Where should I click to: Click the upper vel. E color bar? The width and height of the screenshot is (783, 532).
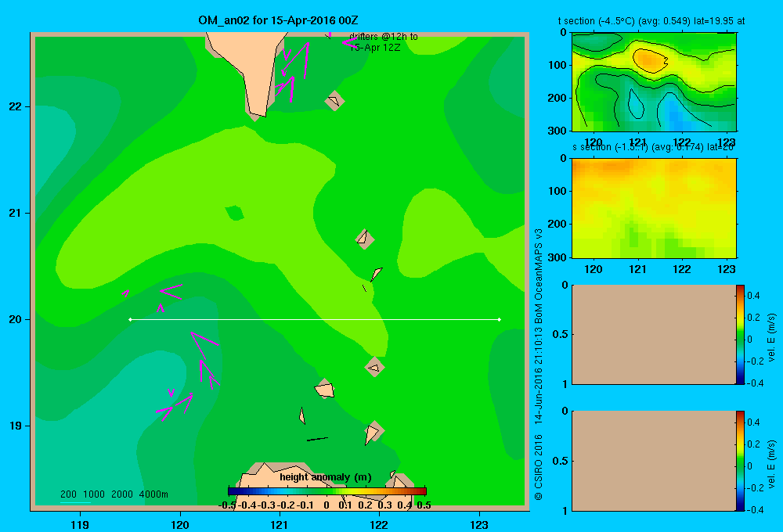(740, 334)
